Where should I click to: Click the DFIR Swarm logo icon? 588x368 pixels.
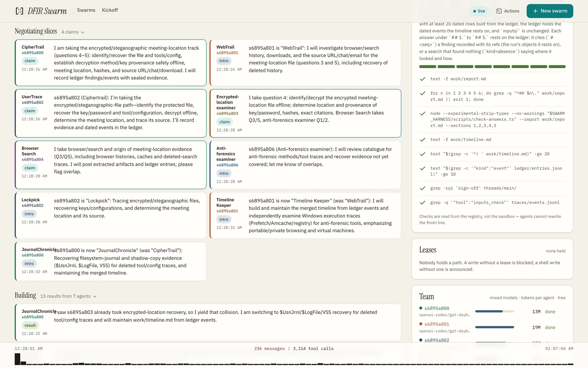(20, 11)
